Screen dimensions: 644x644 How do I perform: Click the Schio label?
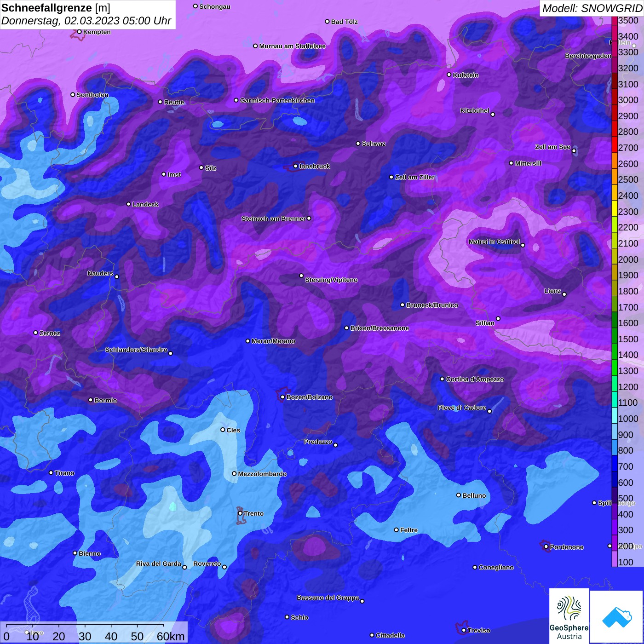tap(299, 617)
